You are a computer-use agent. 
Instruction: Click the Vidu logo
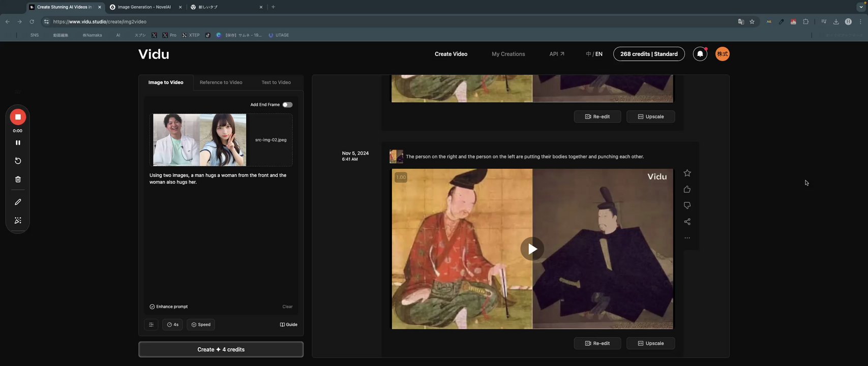[x=154, y=54]
